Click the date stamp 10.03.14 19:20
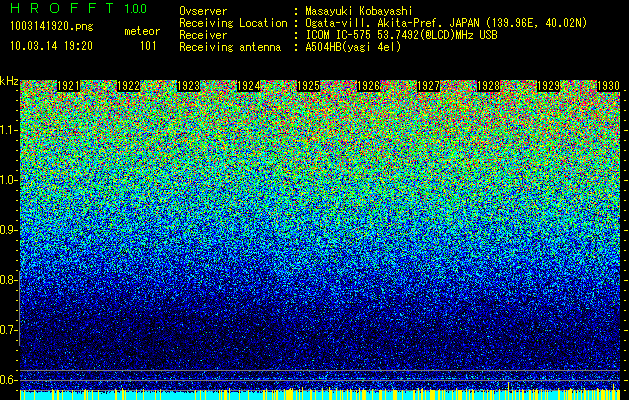The height and width of the screenshot is (400, 629). click(51, 46)
